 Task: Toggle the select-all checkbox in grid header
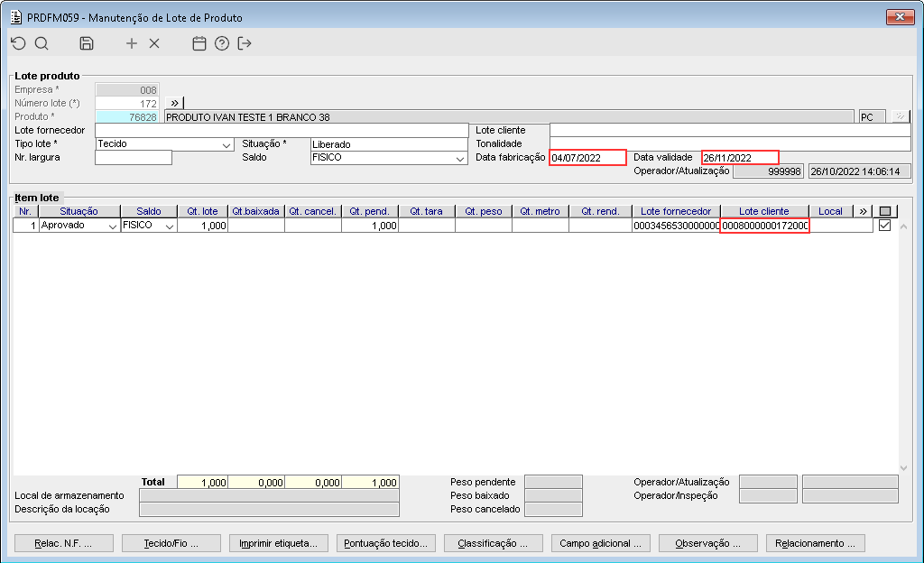pyautogui.click(x=884, y=211)
